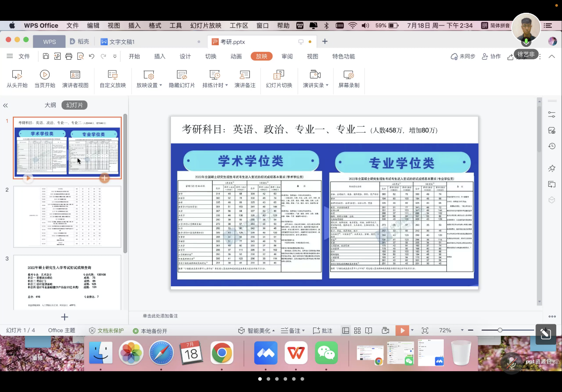Click the print icon in quick toolbar
This screenshot has height=392, width=562.
point(69,56)
